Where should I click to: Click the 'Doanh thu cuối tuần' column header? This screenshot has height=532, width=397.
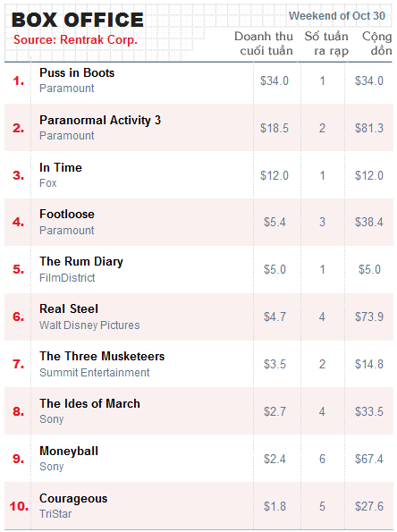tap(263, 44)
